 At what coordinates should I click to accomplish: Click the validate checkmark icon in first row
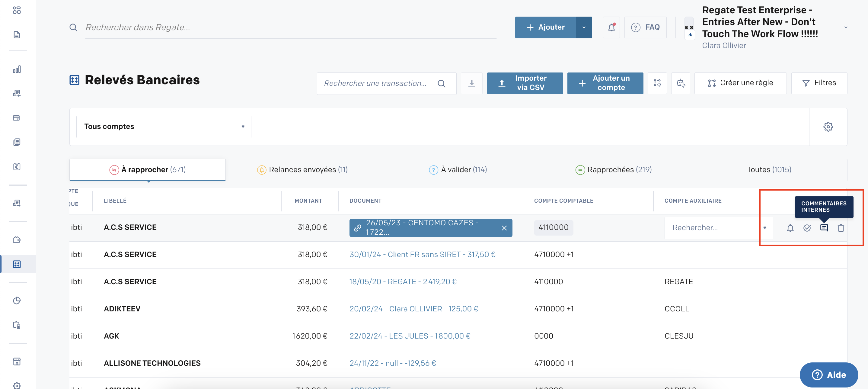coord(807,228)
